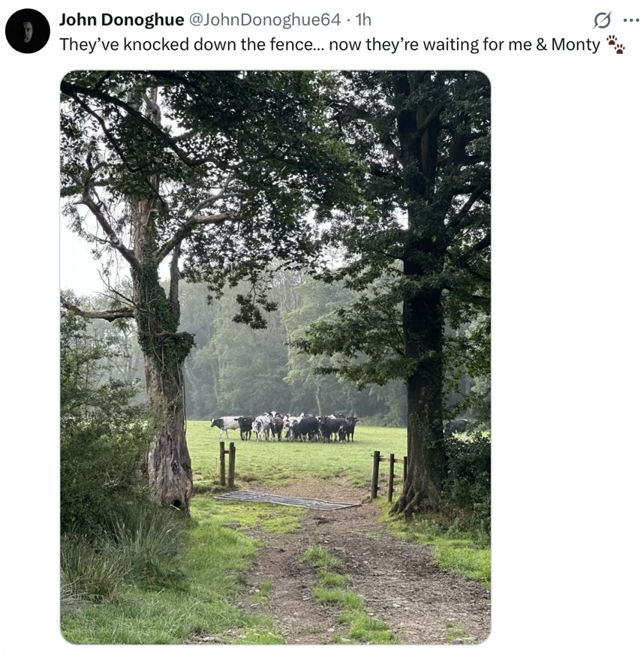Screen dimensions: 644x653
Task: Click the two fence posts left of the grid
Action: (x=227, y=465)
